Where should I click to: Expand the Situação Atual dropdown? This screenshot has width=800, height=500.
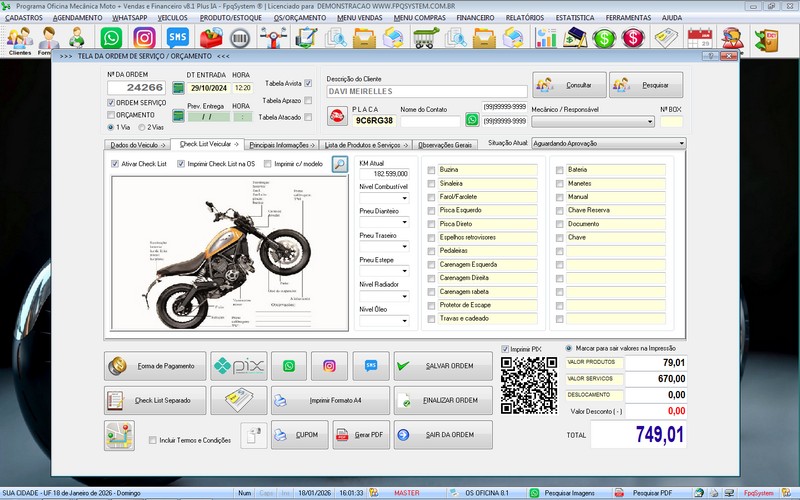pos(681,144)
